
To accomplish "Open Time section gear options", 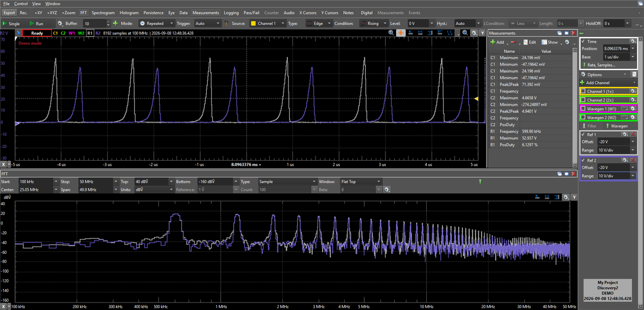I will [x=633, y=42].
